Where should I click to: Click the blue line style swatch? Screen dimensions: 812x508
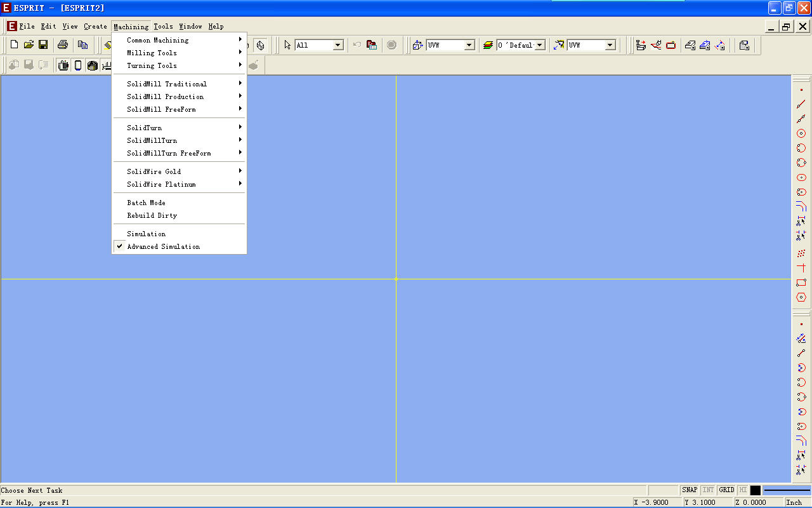coord(787,490)
